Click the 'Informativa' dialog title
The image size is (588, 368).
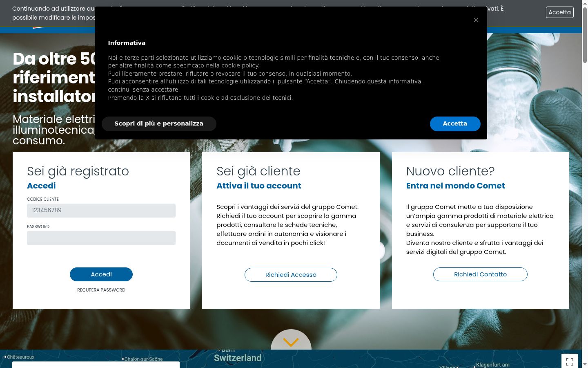(x=127, y=43)
